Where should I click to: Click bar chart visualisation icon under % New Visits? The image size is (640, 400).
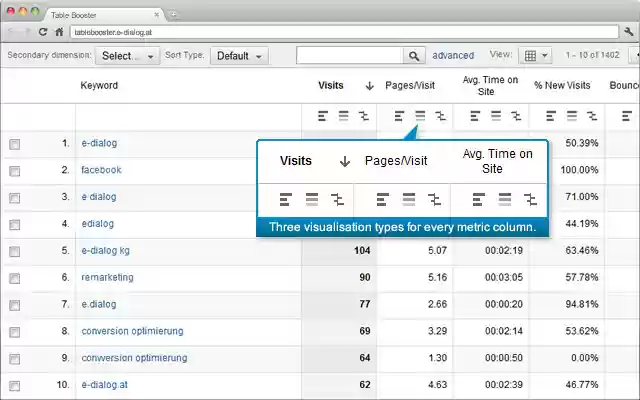click(545, 116)
